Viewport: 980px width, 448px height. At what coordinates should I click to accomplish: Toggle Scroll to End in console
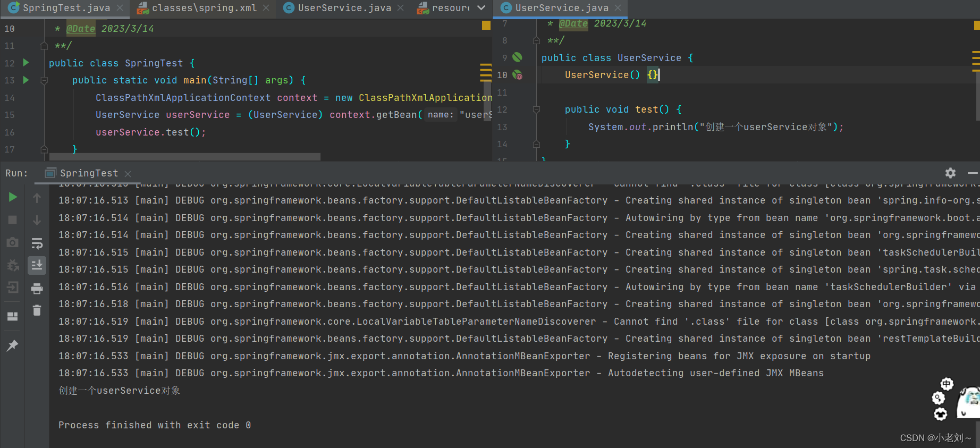[37, 265]
